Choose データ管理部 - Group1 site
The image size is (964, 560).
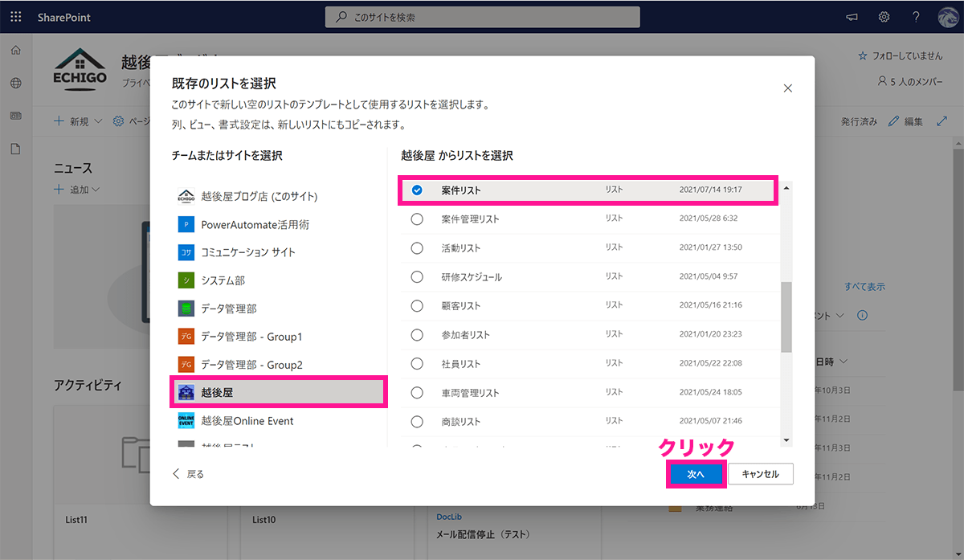coord(251,337)
